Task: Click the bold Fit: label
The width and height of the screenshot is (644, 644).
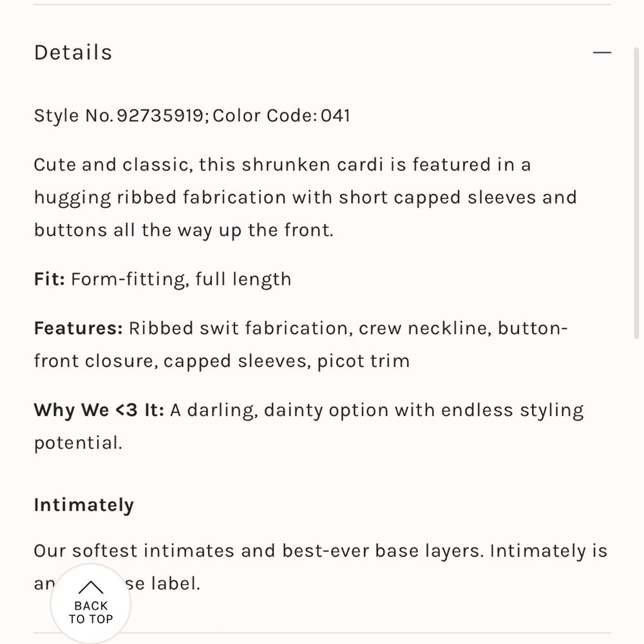Action: [x=49, y=279]
